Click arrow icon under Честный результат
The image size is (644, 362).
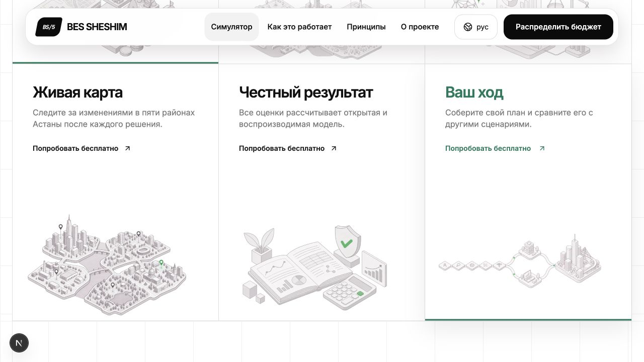click(x=334, y=148)
